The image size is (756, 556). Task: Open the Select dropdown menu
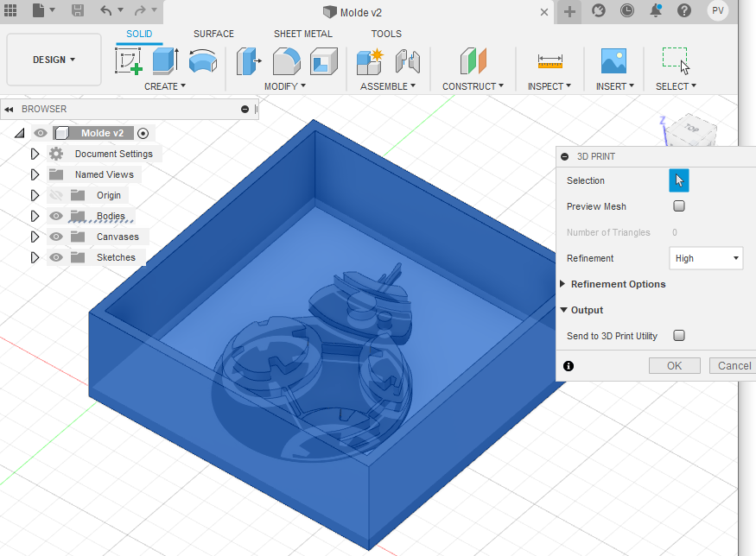click(676, 86)
